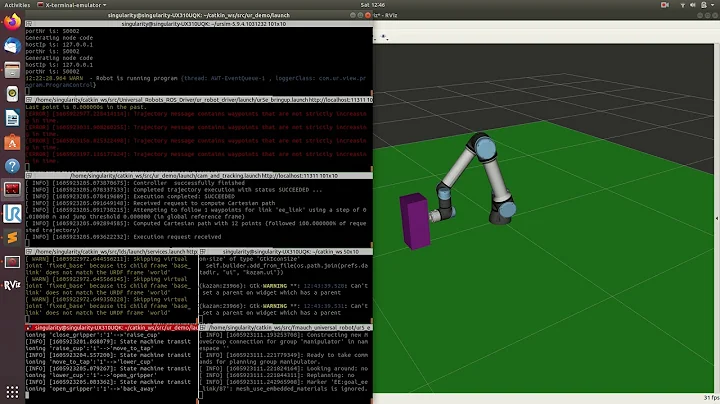Click 'Execution request received' log line
This screenshot has height=404, width=720.
(124, 237)
